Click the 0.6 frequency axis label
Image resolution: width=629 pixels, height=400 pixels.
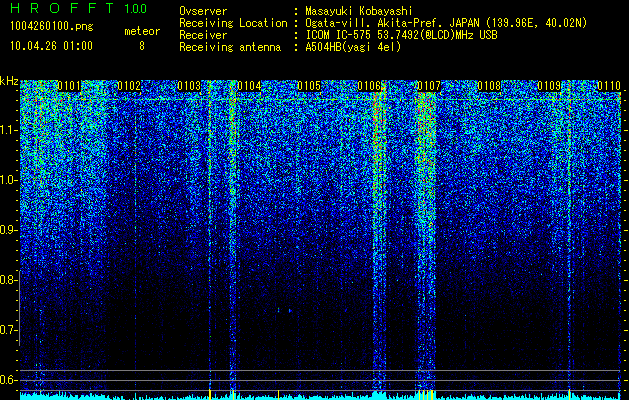(9, 380)
